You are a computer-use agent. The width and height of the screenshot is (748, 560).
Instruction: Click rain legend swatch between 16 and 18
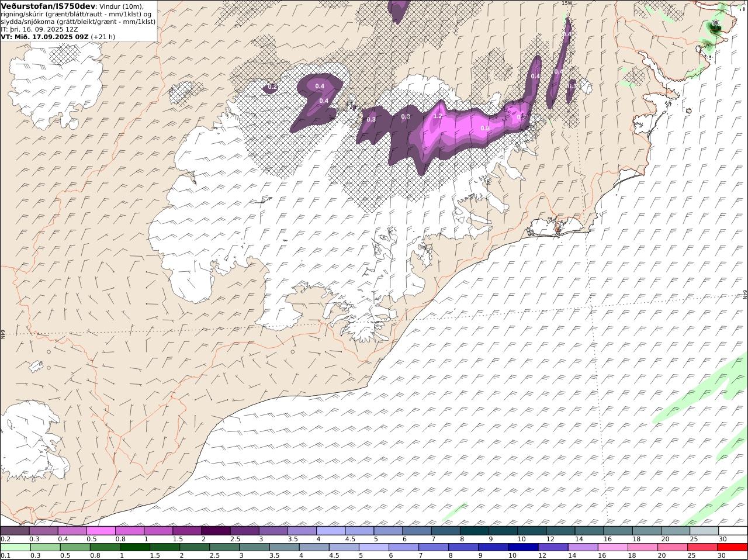613,547
